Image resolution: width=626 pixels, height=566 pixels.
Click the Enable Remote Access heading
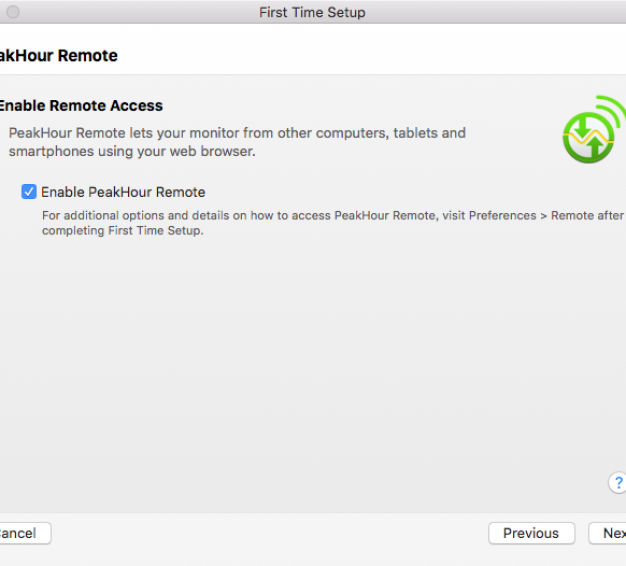pyautogui.click(x=81, y=106)
